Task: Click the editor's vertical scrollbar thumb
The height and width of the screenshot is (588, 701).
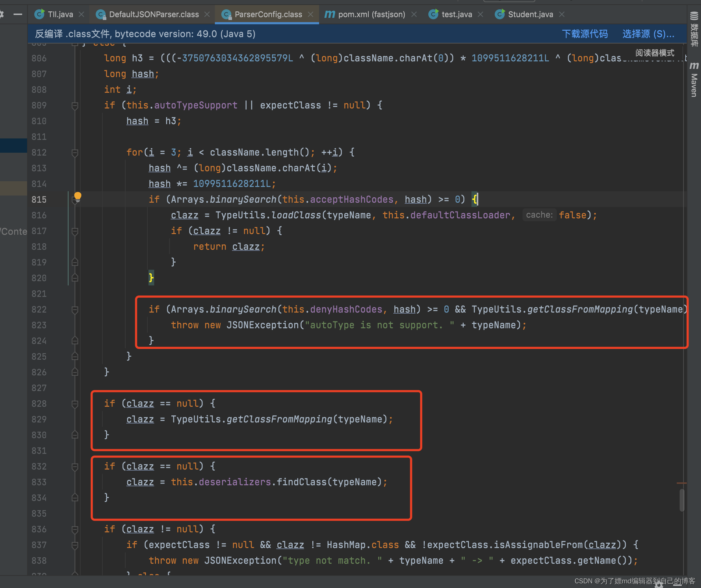Action: pos(682,500)
